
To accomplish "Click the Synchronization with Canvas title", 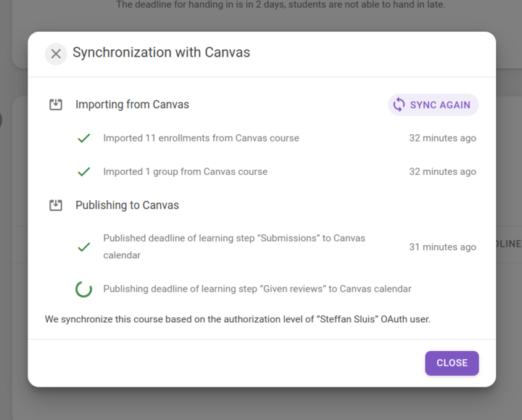I will point(162,53).
